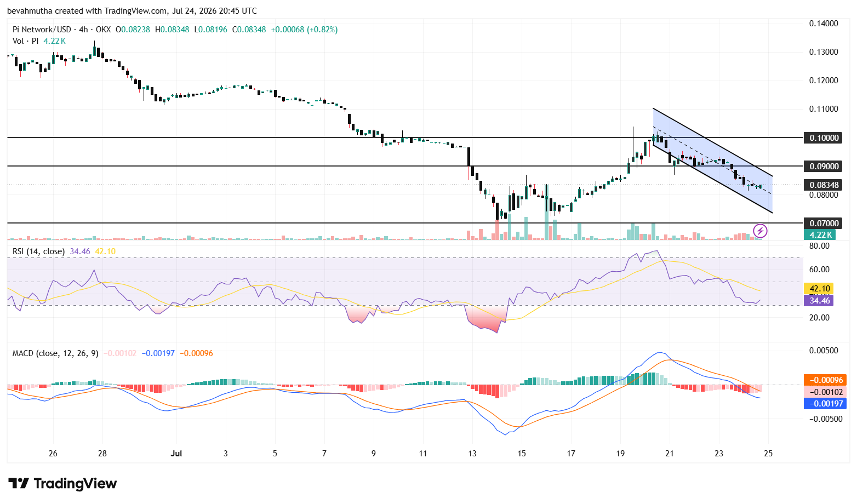The image size is (857, 504).
Task: Click date 28 on the time axis
Action: tap(102, 453)
